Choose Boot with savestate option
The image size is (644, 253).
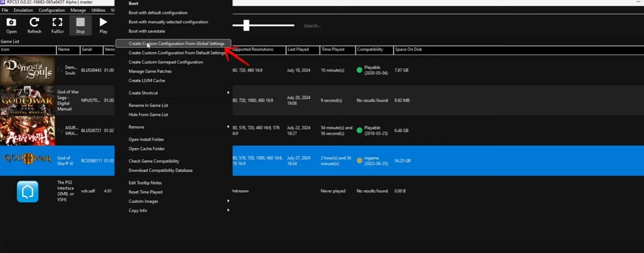coord(147,31)
